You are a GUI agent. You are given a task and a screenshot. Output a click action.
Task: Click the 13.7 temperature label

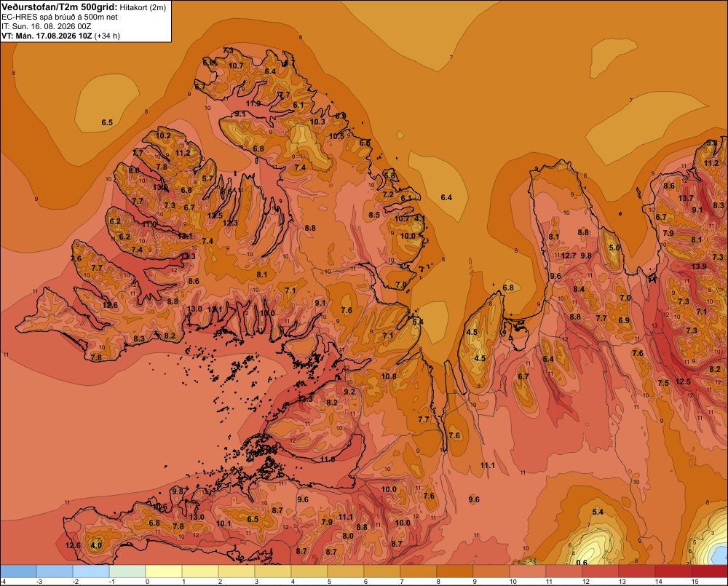click(686, 198)
